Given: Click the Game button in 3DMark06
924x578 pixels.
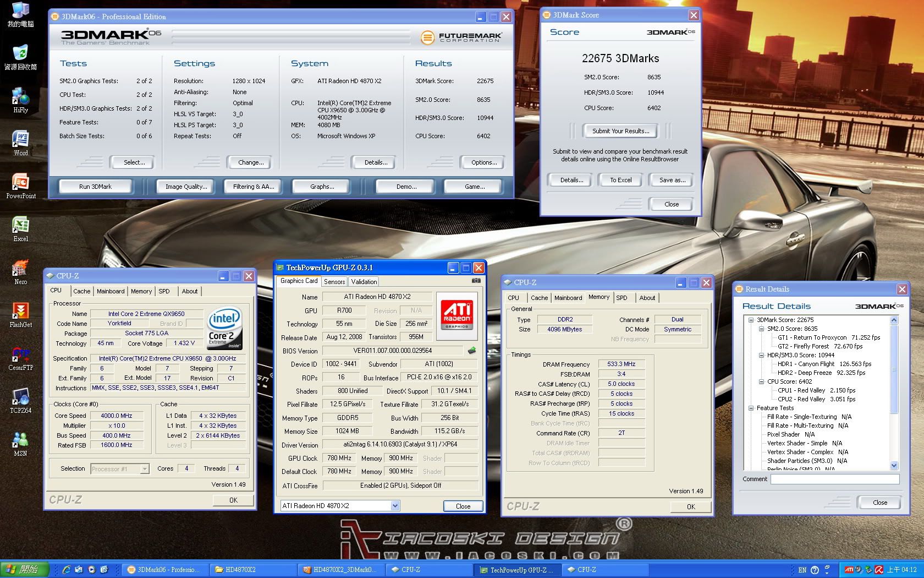Looking at the screenshot, I should pyautogui.click(x=475, y=187).
